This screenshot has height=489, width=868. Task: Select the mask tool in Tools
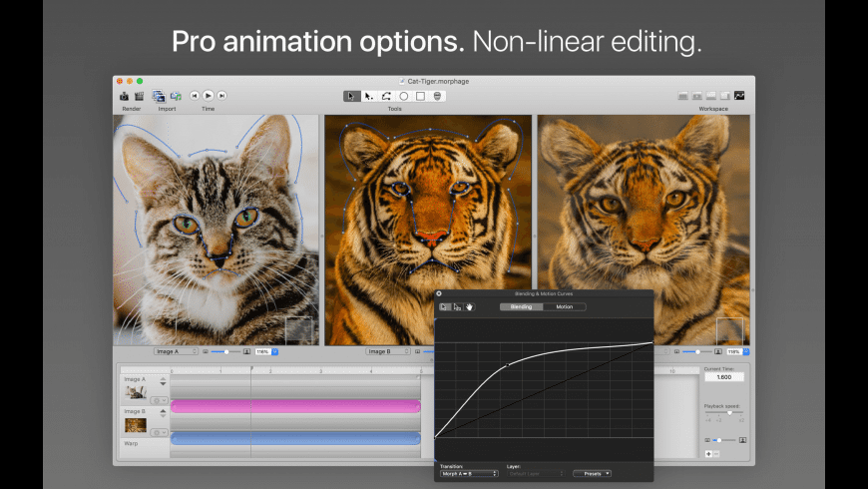[x=437, y=97]
